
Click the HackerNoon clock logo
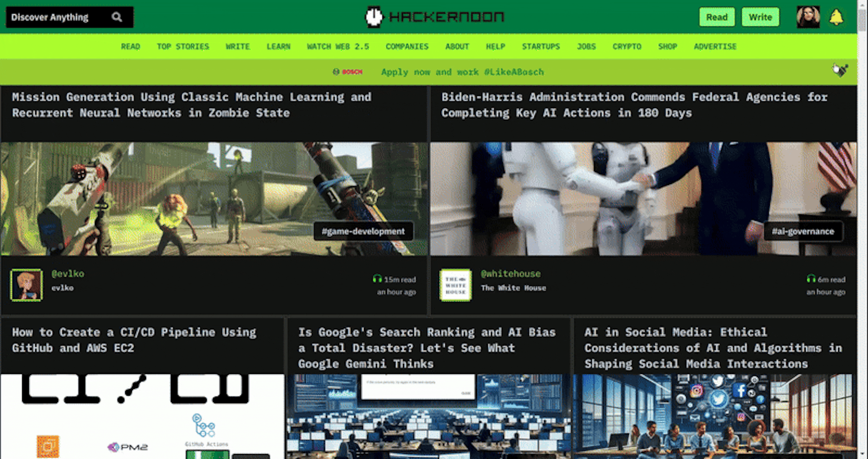pyautogui.click(x=374, y=17)
